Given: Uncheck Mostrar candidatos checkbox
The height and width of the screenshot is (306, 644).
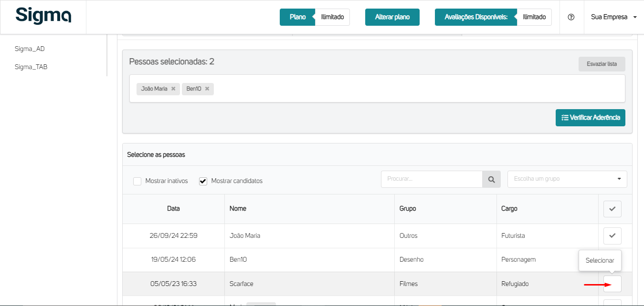Looking at the screenshot, I should (x=203, y=181).
